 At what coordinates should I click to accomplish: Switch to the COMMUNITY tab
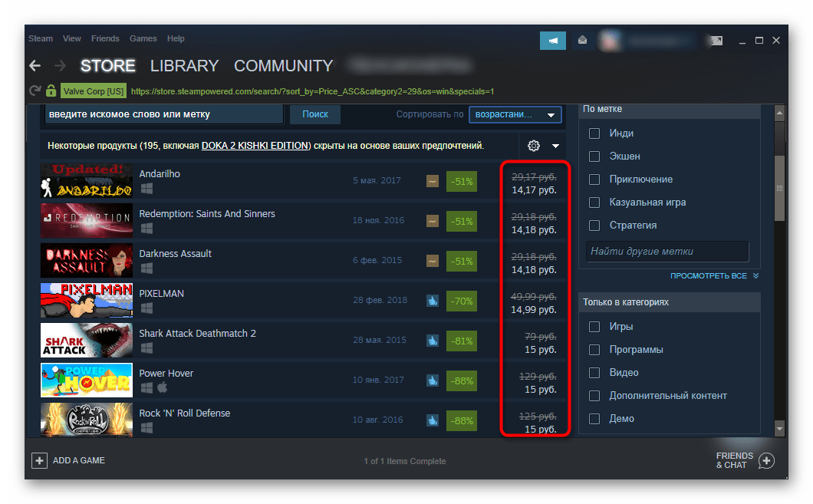(x=283, y=66)
